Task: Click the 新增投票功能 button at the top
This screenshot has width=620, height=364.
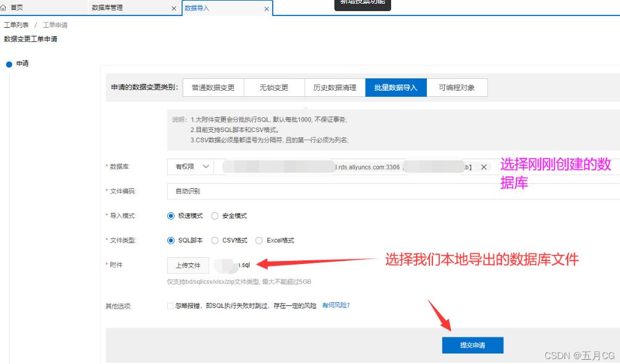Action: click(x=362, y=3)
